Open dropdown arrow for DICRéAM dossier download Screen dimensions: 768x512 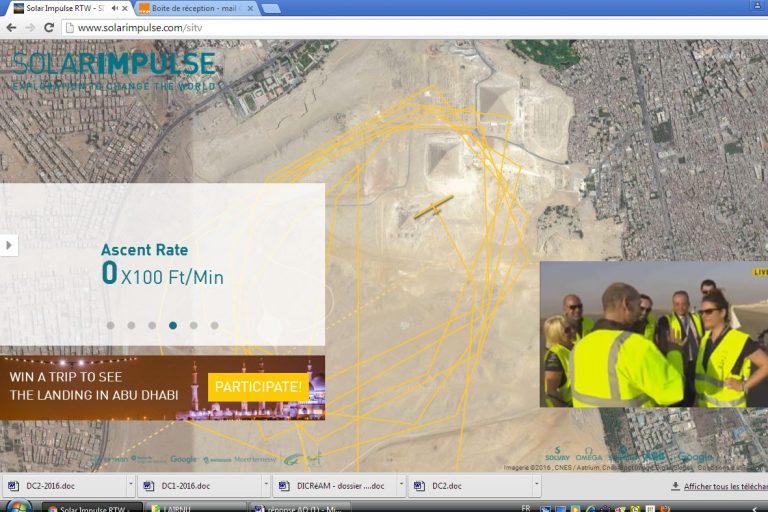pyautogui.click(x=401, y=486)
